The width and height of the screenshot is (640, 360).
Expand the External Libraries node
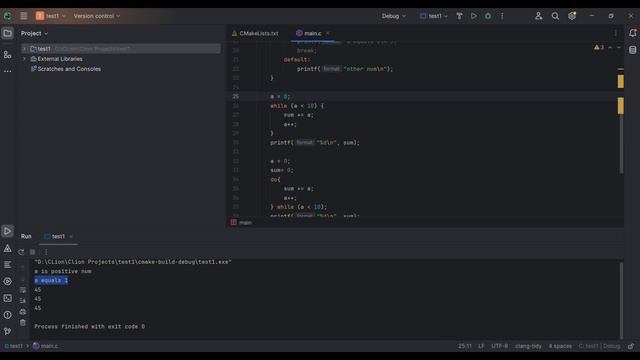click(x=24, y=59)
